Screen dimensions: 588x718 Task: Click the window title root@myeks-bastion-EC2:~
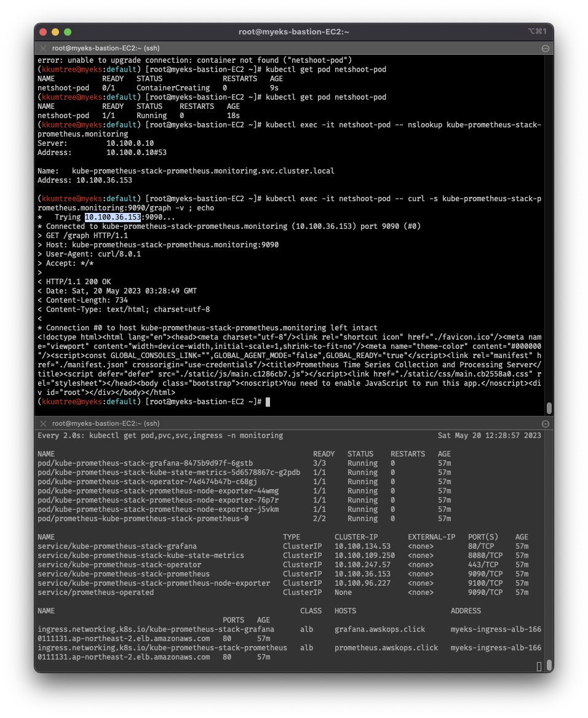tap(293, 31)
